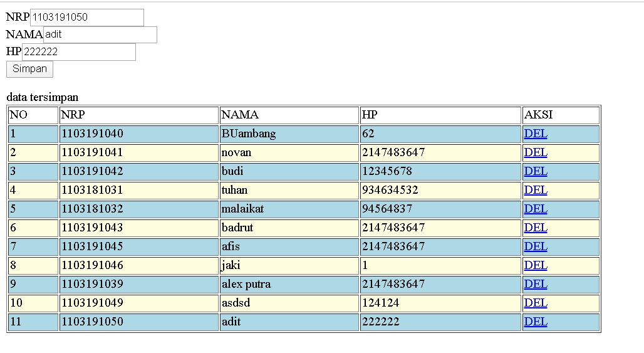The width and height of the screenshot is (644, 353).
Task: Click DEL link for novan
Action: coord(536,152)
